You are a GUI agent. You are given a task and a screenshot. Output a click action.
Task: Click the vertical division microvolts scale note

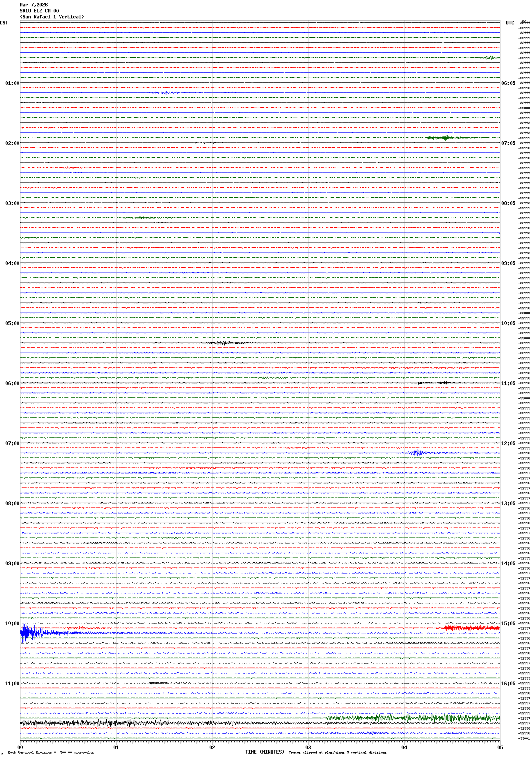tap(51, 752)
